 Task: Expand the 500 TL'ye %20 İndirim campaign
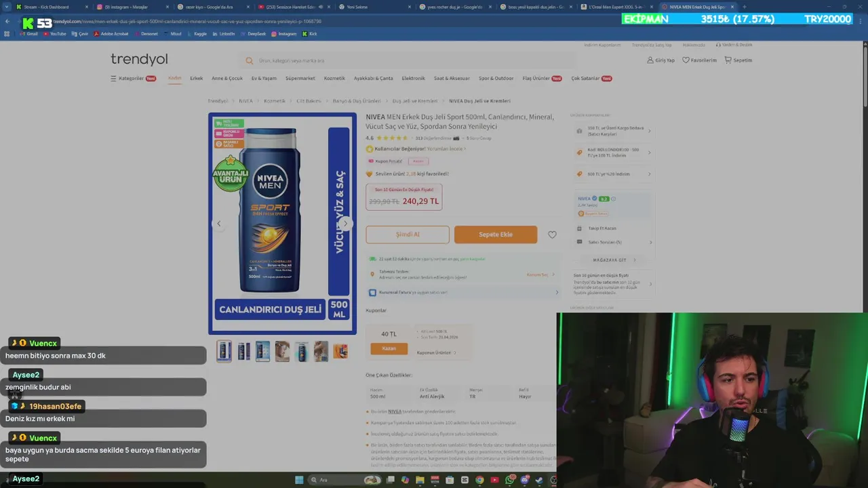point(613,174)
